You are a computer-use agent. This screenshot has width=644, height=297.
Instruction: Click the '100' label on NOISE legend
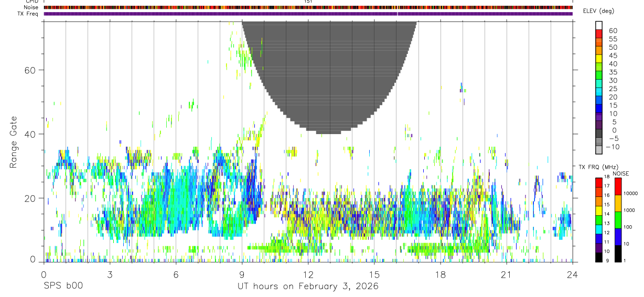pos(628,227)
